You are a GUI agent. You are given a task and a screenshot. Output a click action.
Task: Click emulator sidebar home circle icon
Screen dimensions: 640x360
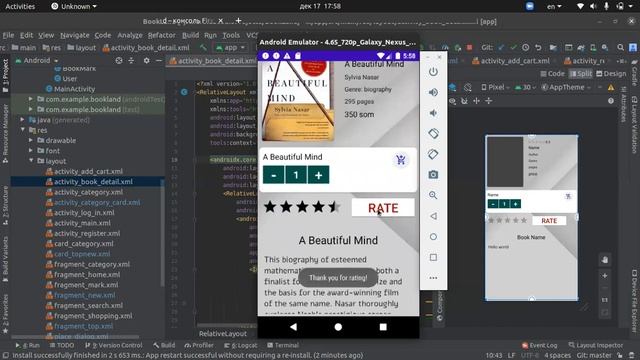coord(433,237)
